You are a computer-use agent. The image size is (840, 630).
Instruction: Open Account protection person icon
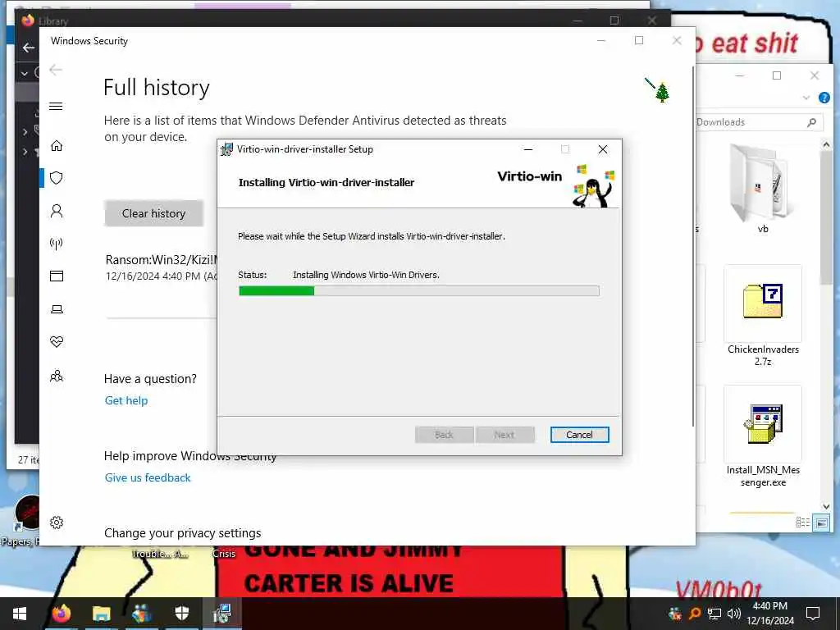(57, 211)
